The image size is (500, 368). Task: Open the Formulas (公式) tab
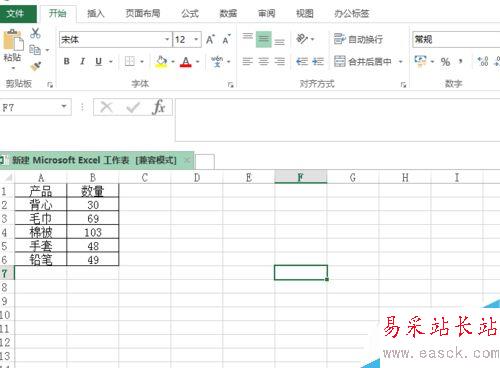[190, 13]
